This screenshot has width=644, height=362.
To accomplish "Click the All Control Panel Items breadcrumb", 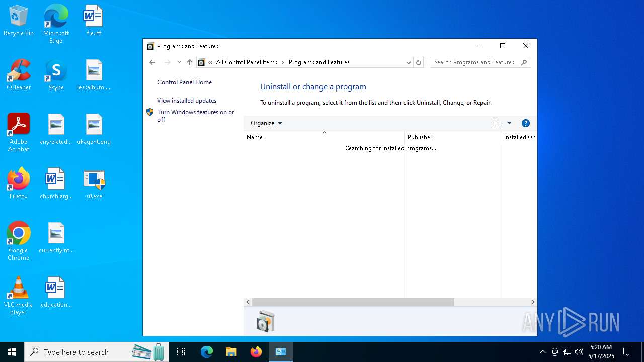I will coord(247,62).
